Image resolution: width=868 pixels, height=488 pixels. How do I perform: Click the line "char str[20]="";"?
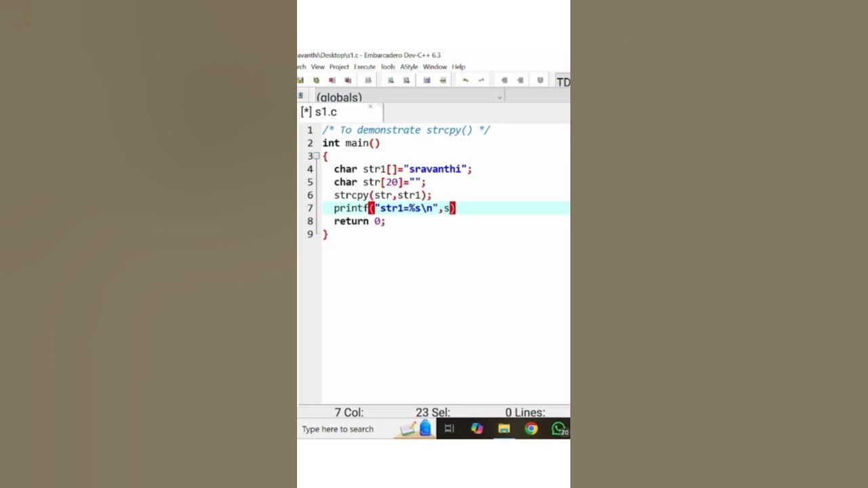pos(380,182)
